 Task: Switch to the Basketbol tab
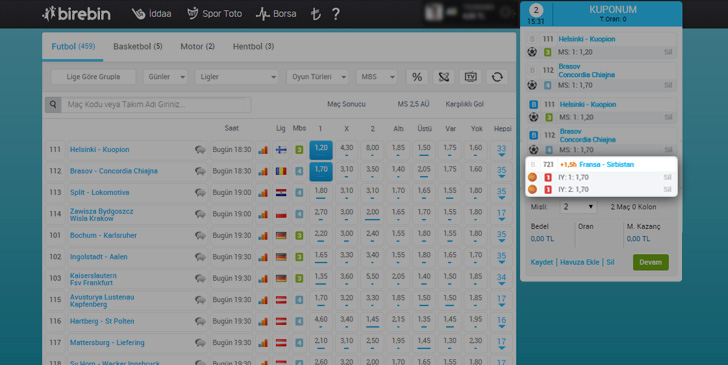pos(138,46)
